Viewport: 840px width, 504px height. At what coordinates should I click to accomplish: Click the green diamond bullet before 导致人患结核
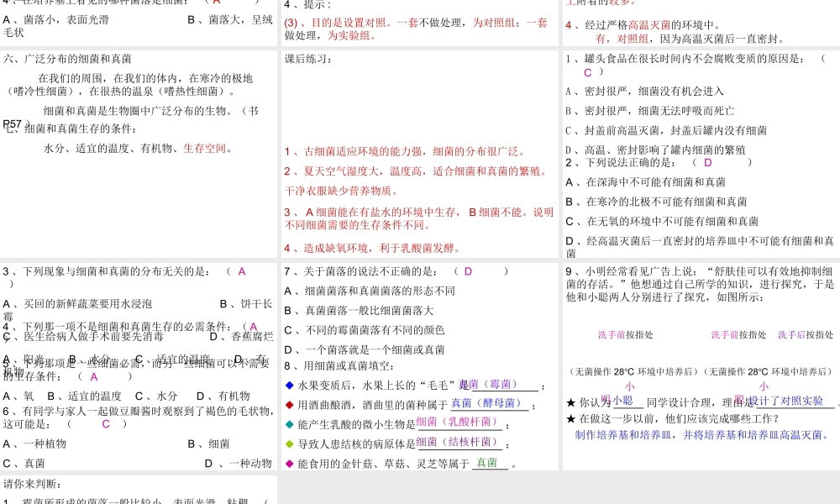pos(289,444)
